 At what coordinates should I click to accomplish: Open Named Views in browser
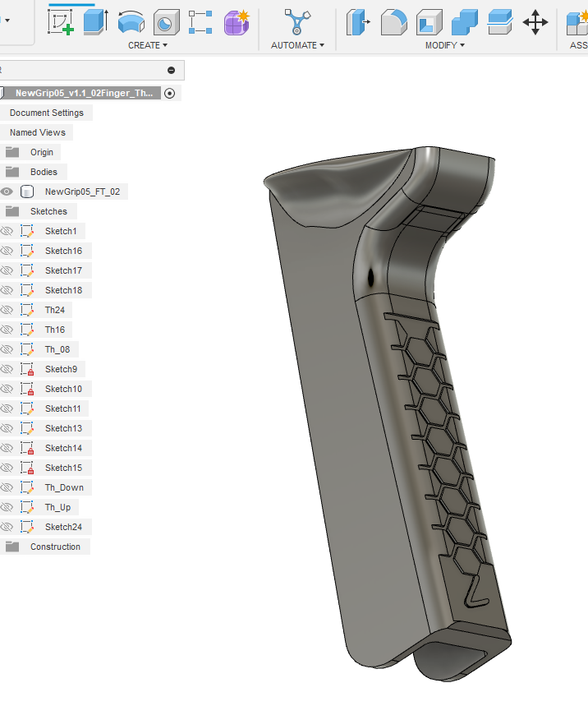(38, 133)
